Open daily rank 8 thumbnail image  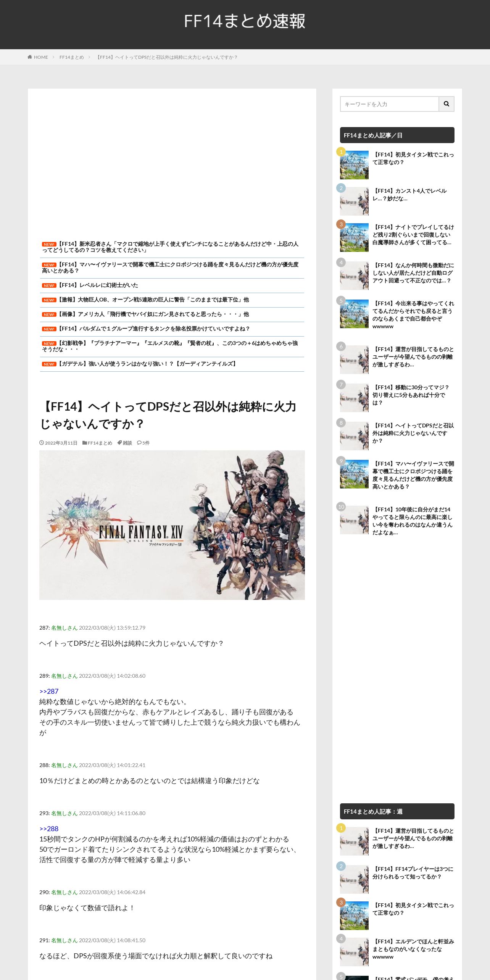coord(354,436)
